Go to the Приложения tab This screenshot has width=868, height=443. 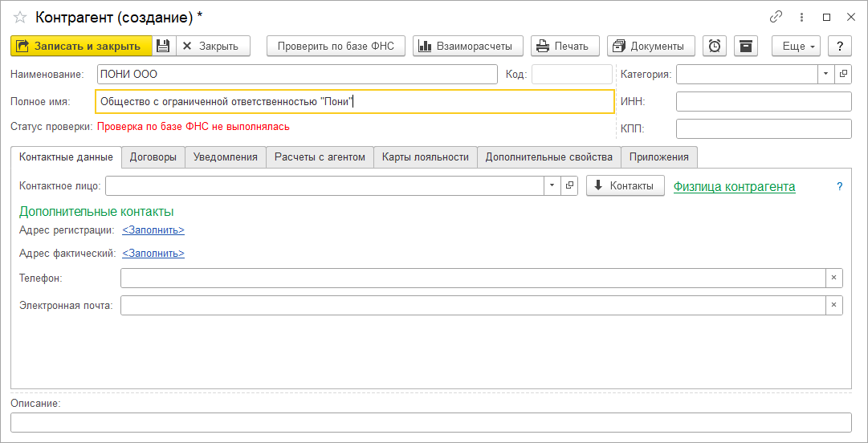(658, 157)
